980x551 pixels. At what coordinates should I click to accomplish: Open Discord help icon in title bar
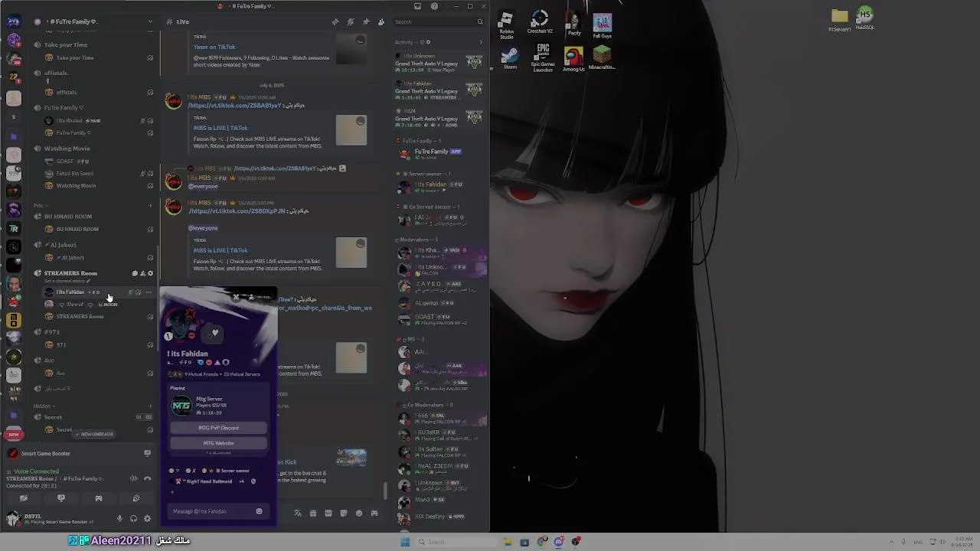434,6
